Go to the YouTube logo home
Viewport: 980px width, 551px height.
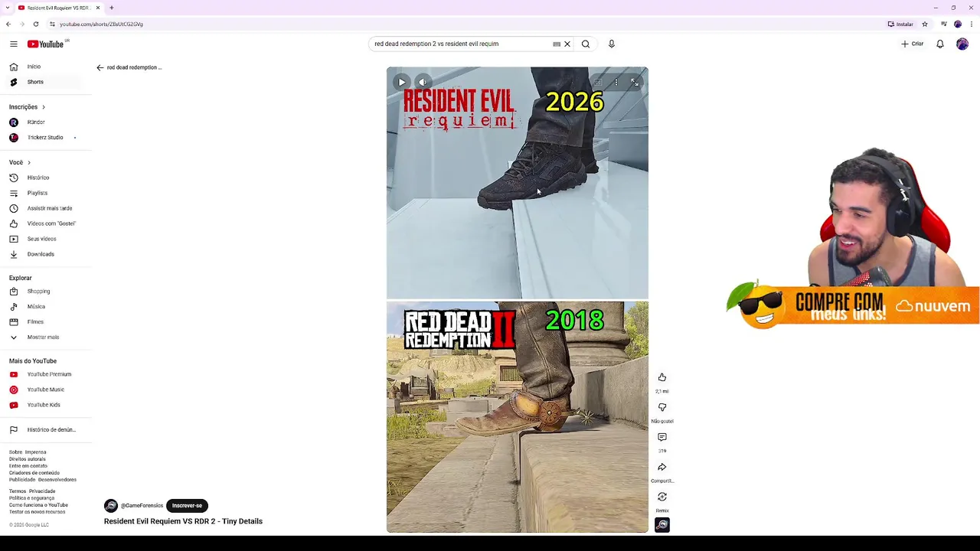tap(47, 44)
